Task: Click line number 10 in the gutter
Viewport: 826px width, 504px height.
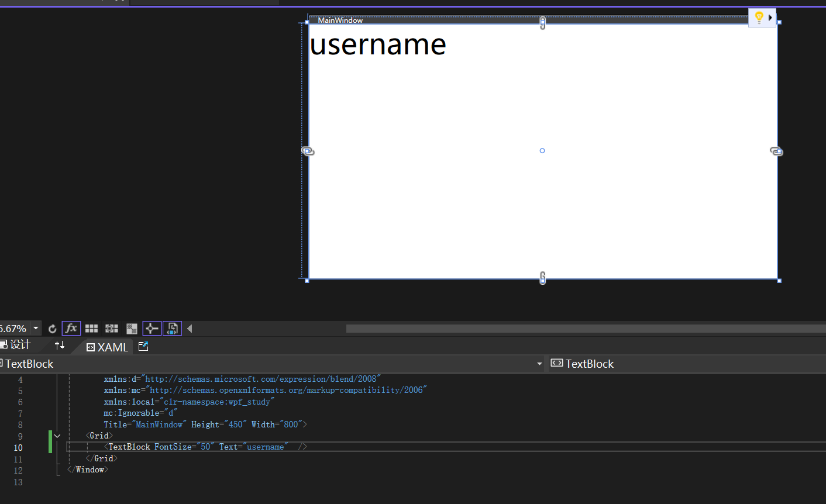Action: 18,448
